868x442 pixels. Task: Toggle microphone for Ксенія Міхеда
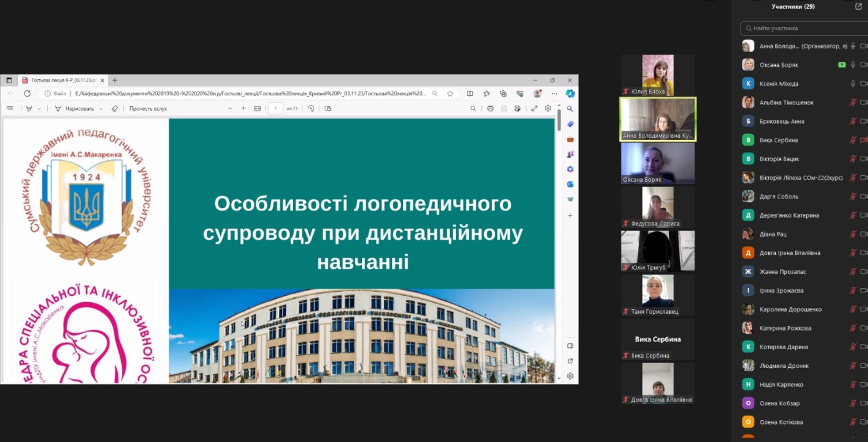pyautogui.click(x=853, y=84)
